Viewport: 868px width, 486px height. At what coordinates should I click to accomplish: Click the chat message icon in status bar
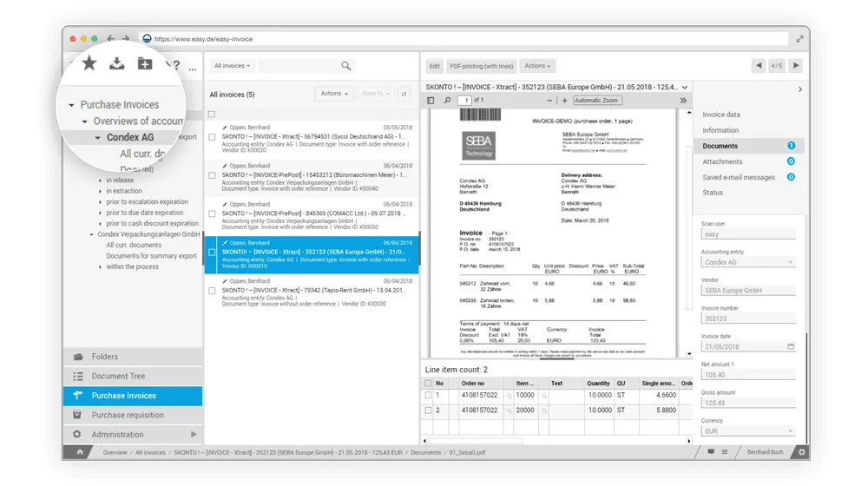point(711,452)
